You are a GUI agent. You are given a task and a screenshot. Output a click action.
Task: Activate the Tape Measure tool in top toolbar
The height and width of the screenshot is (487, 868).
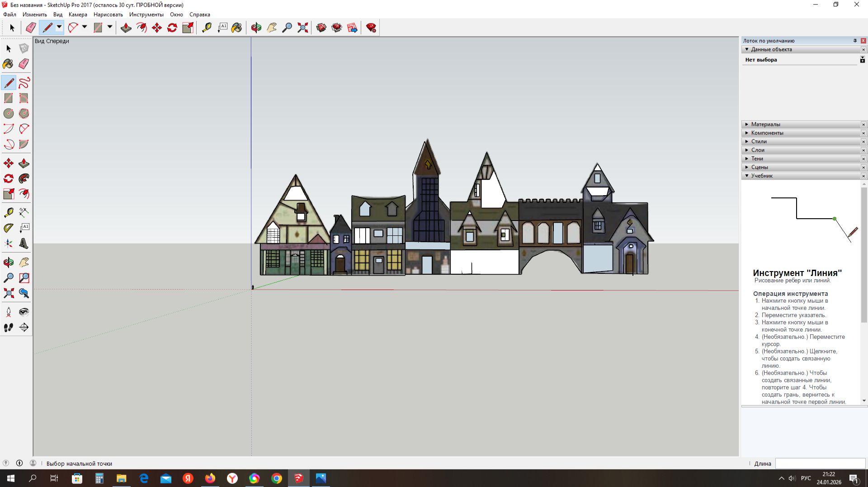click(x=207, y=28)
